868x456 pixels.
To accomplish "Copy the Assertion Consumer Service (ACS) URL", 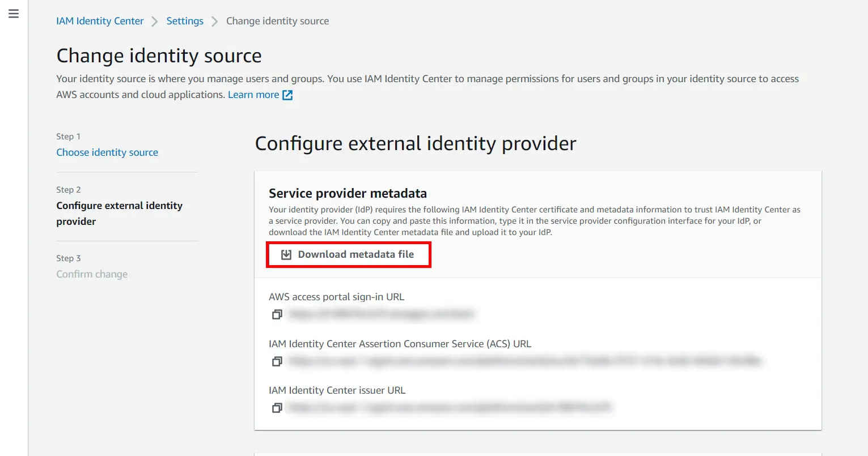I will [x=277, y=361].
